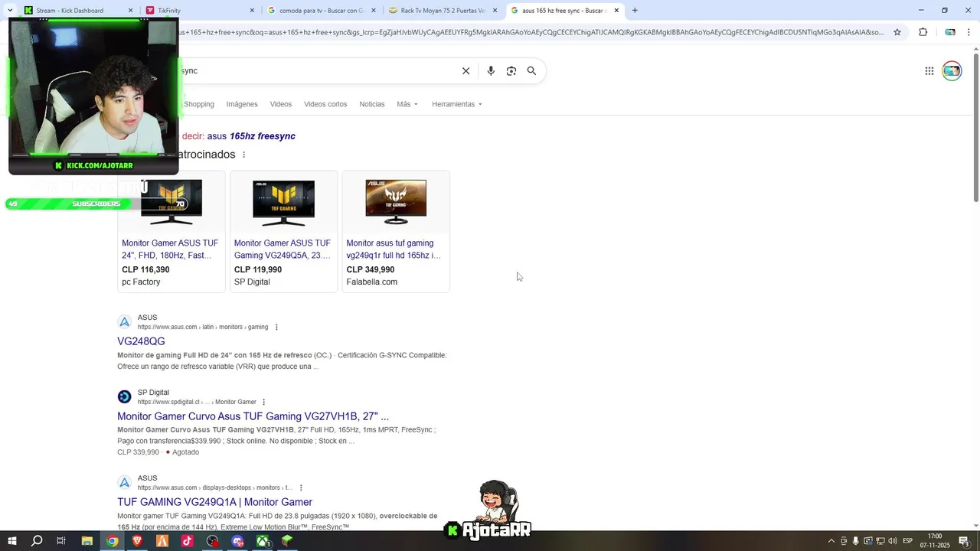Expand the Más filter dropdown
980x551 pixels.
(407, 104)
